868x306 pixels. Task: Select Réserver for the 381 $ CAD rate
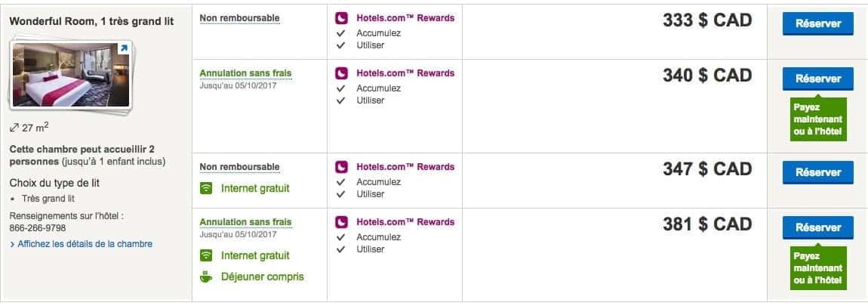pyautogui.click(x=817, y=227)
